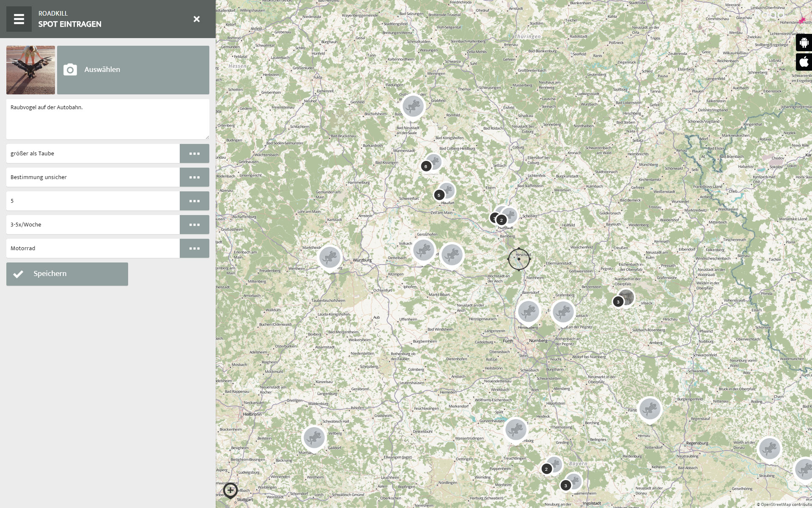Expand options for 'Bestimmung unsicher'

pyautogui.click(x=194, y=177)
